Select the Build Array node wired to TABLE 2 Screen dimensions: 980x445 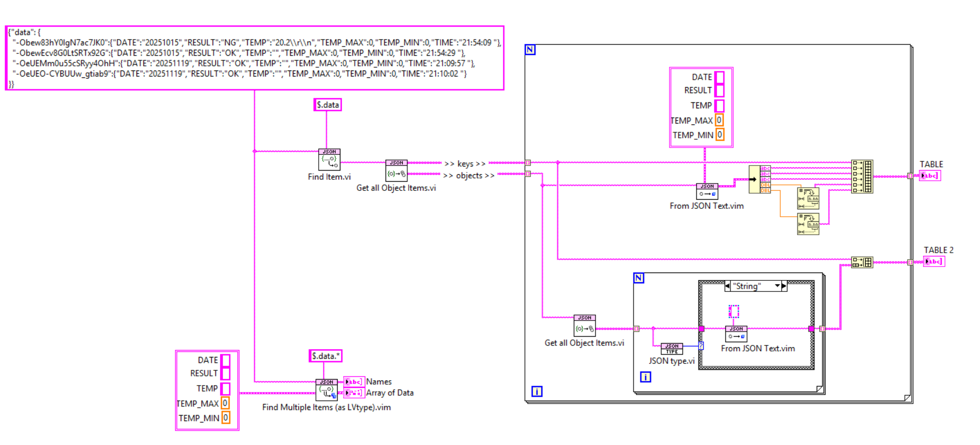pyautogui.click(x=861, y=262)
